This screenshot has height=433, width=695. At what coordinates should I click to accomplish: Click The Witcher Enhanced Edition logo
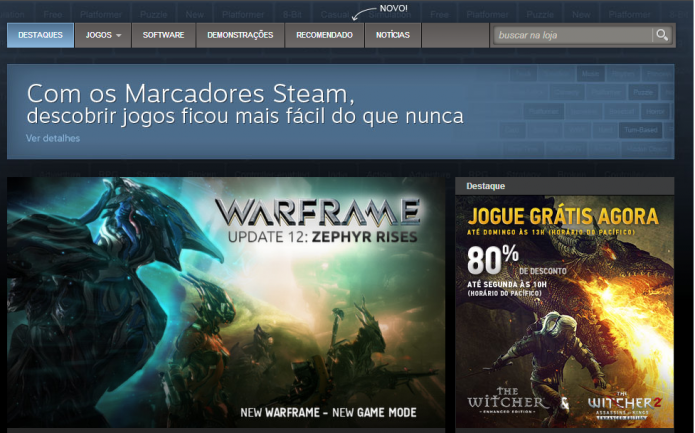(506, 400)
